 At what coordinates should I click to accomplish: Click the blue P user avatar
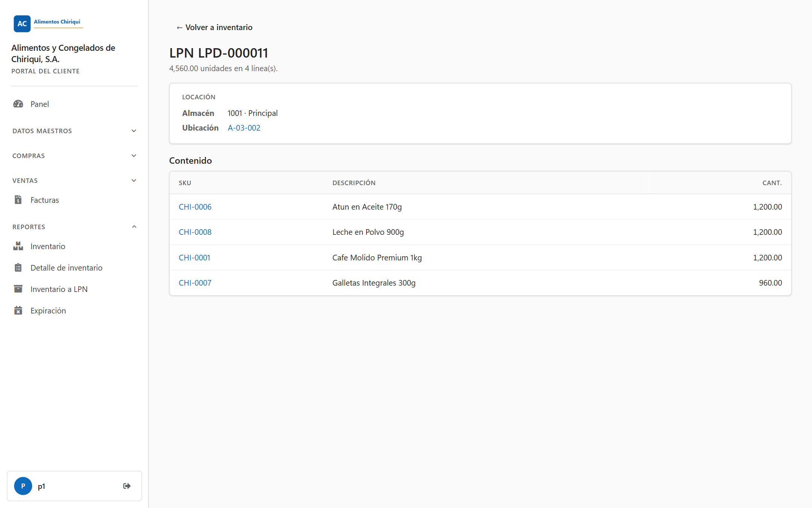coord(23,486)
